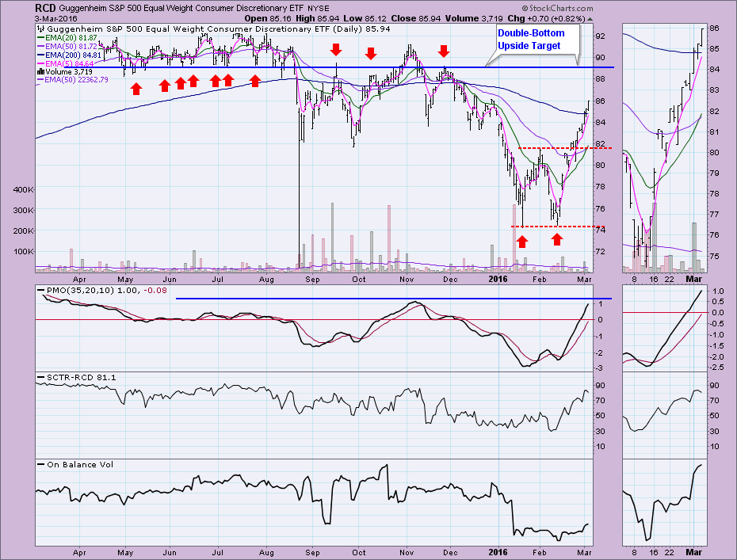Click the Sep label on the bottom date axis
Viewport: 737px width, 560px height.
click(x=312, y=553)
